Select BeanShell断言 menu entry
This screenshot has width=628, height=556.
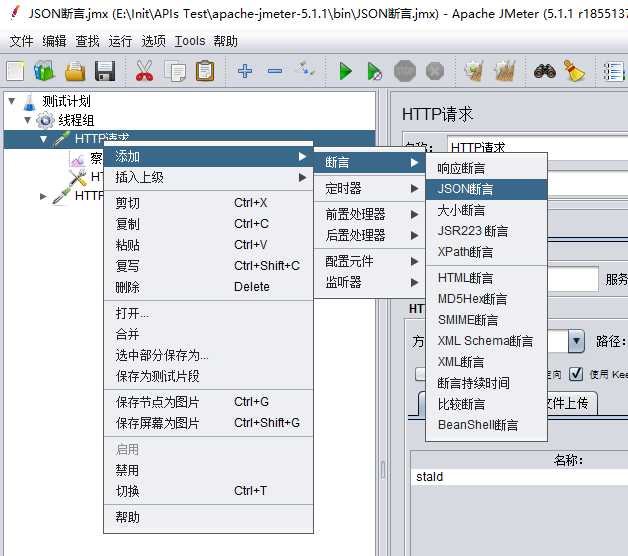[486, 425]
